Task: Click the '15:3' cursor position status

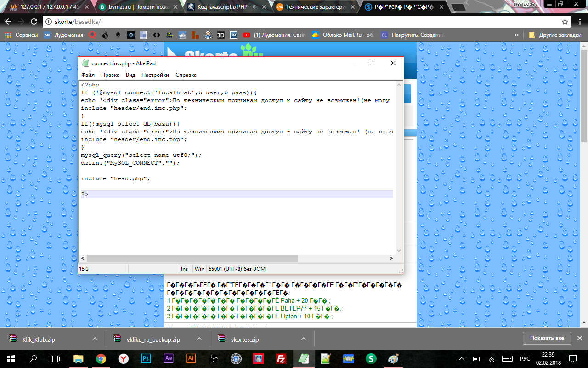Action: (x=84, y=269)
